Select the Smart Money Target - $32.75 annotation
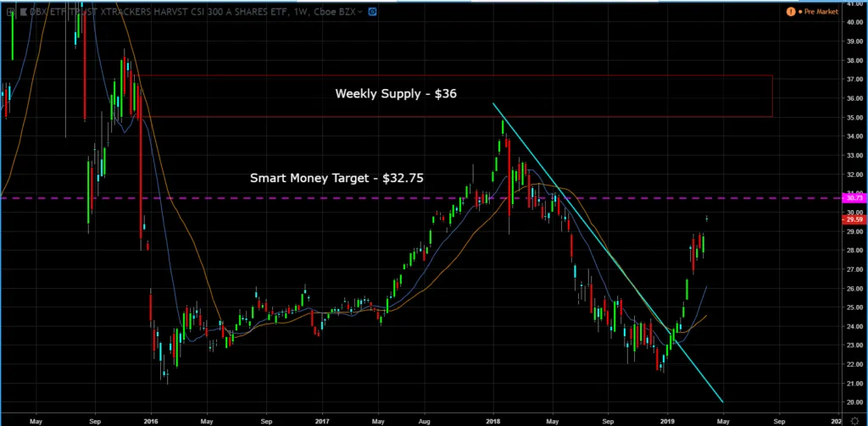 point(337,178)
